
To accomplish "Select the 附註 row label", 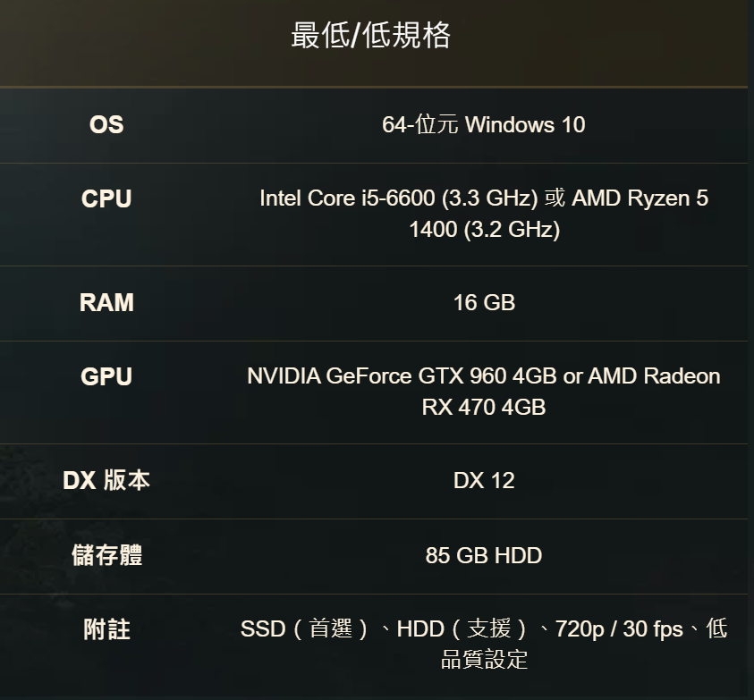I will pos(106,629).
